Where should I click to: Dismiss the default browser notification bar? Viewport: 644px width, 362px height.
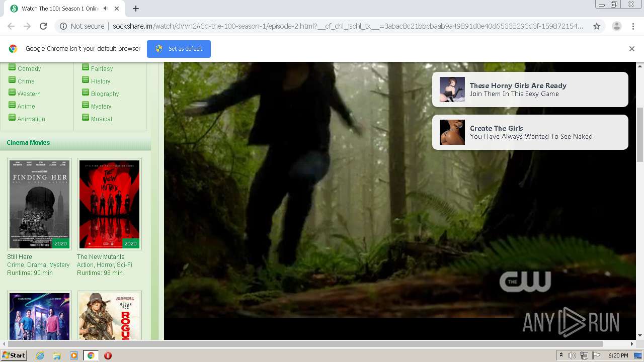point(632,49)
